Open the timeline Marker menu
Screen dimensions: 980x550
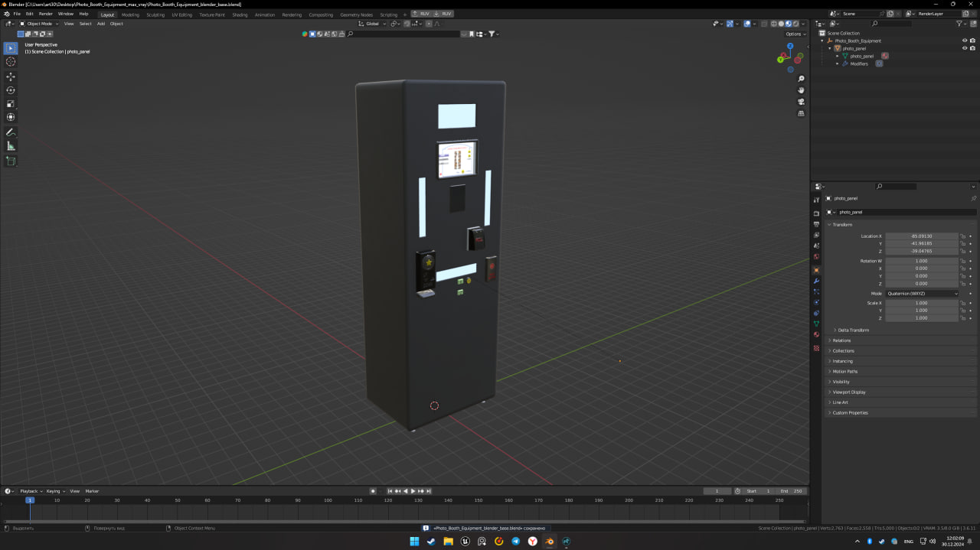pyautogui.click(x=92, y=491)
